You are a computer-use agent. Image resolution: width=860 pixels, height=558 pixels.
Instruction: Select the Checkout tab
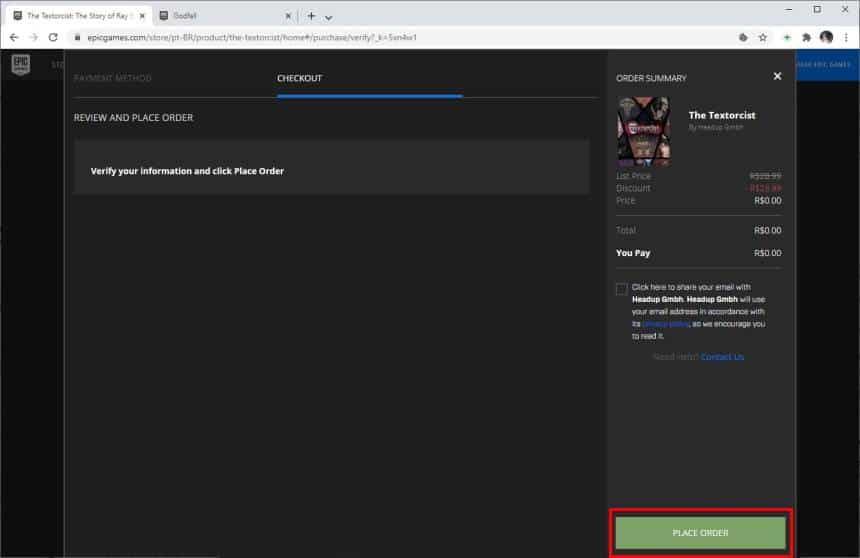(299, 78)
